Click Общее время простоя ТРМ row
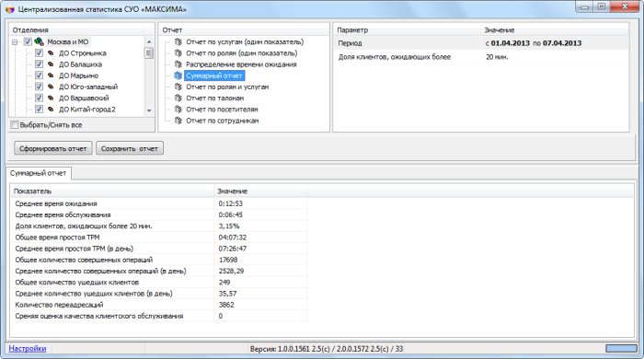The width and height of the screenshot is (644, 359). tap(159, 237)
